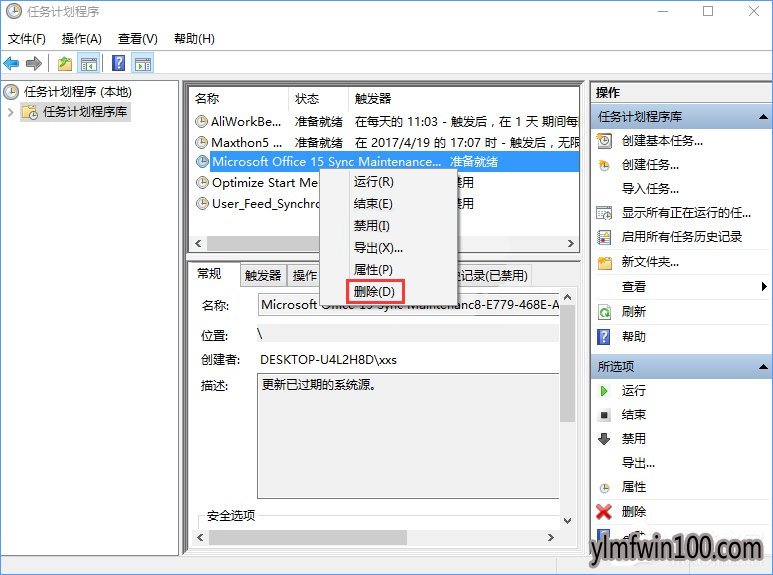
Task: Click the 任务计划程序库 folder icon in tree
Action: point(30,112)
